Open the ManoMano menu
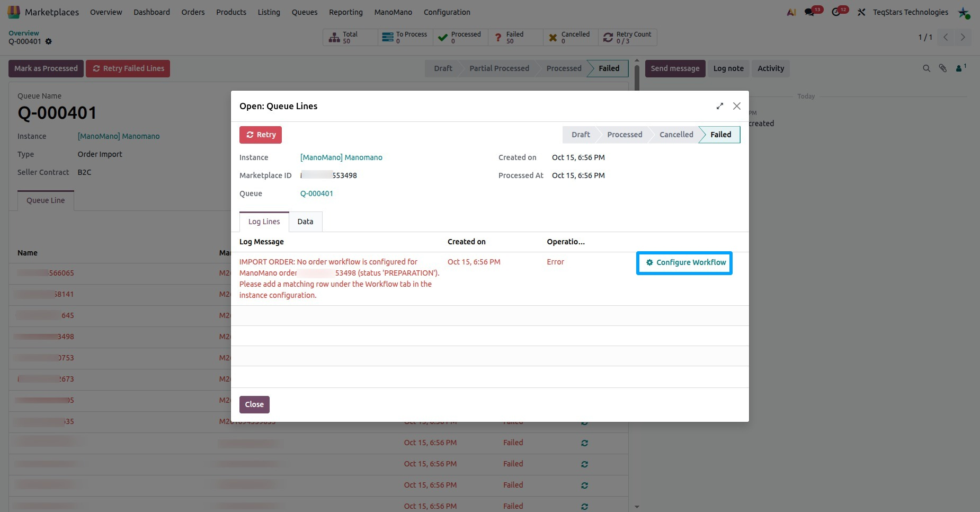 (393, 12)
